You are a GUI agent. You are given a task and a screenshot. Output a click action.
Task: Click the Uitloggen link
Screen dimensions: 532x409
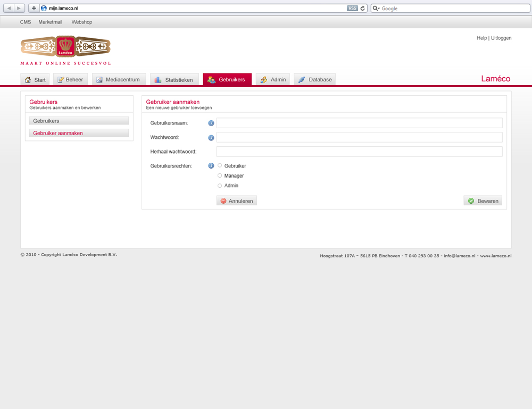[501, 38]
